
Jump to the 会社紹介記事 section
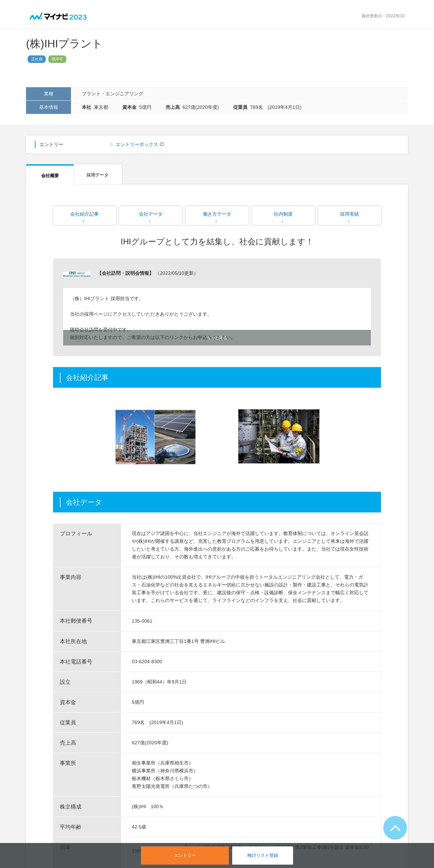click(x=85, y=216)
